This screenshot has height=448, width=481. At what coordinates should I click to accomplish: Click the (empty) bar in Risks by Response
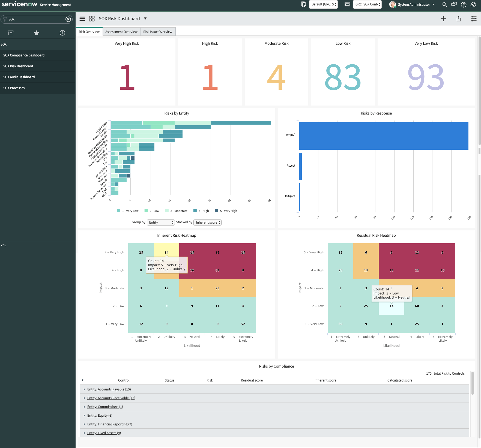(x=384, y=136)
